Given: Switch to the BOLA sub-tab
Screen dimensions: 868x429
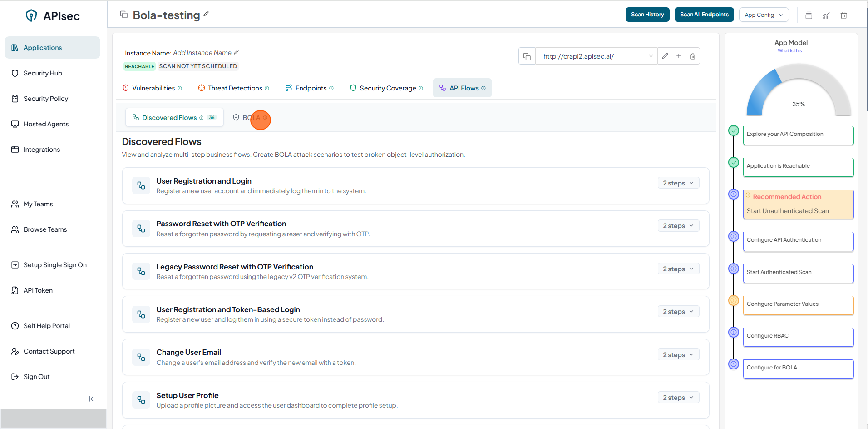Looking at the screenshot, I should click(251, 118).
